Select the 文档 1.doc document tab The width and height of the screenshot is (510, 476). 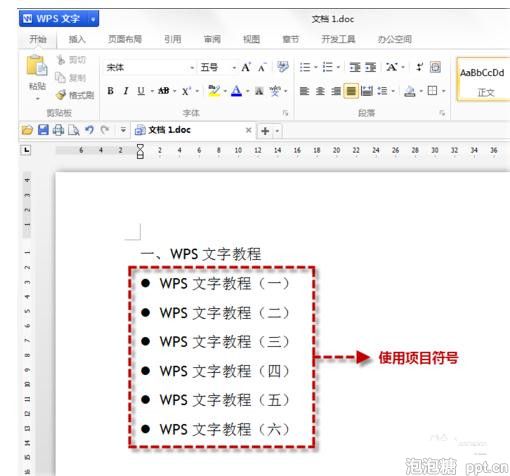click(192, 130)
